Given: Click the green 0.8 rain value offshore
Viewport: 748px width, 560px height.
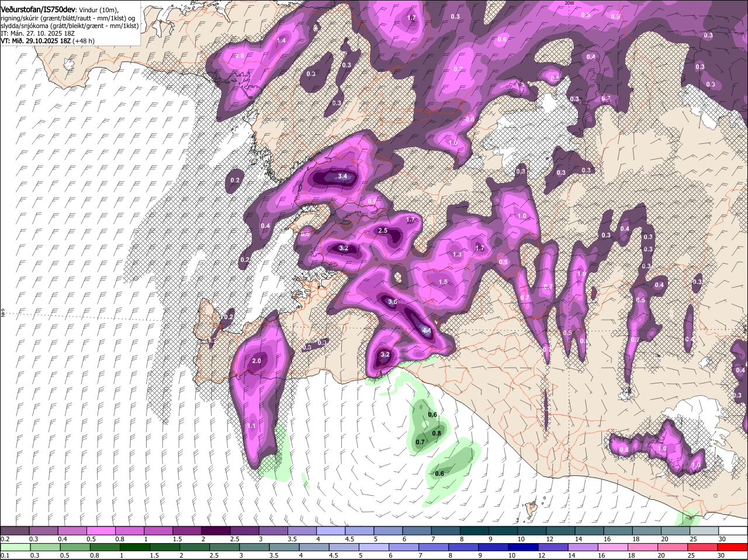Looking at the screenshot, I should (x=437, y=434).
